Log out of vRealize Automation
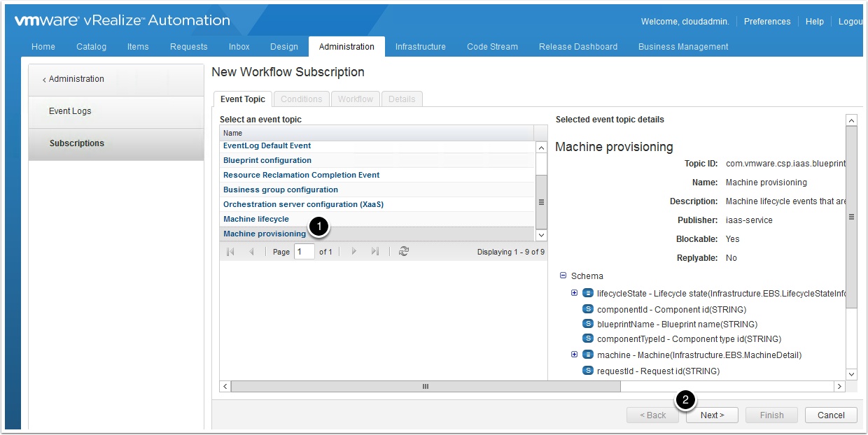The image size is (868, 435). point(850,22)
